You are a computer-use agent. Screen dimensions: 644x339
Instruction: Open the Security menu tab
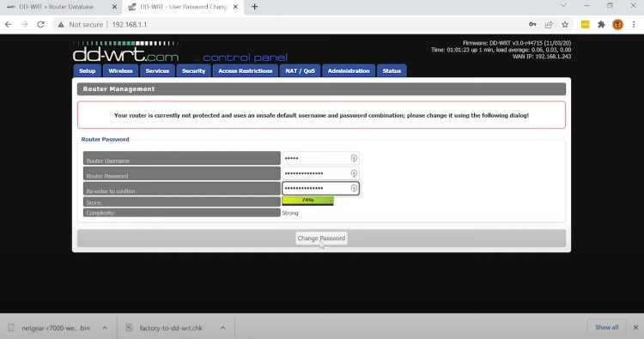193,70
